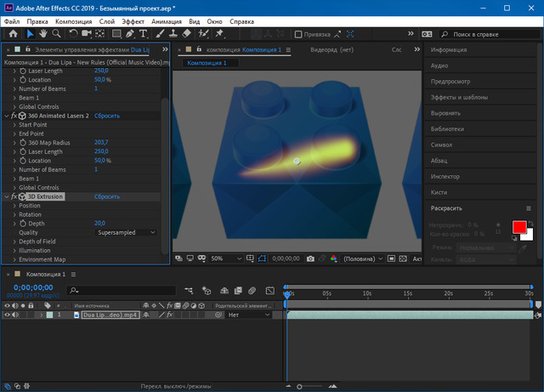Click the snapshot camera icon in viewer

(310, 258)
